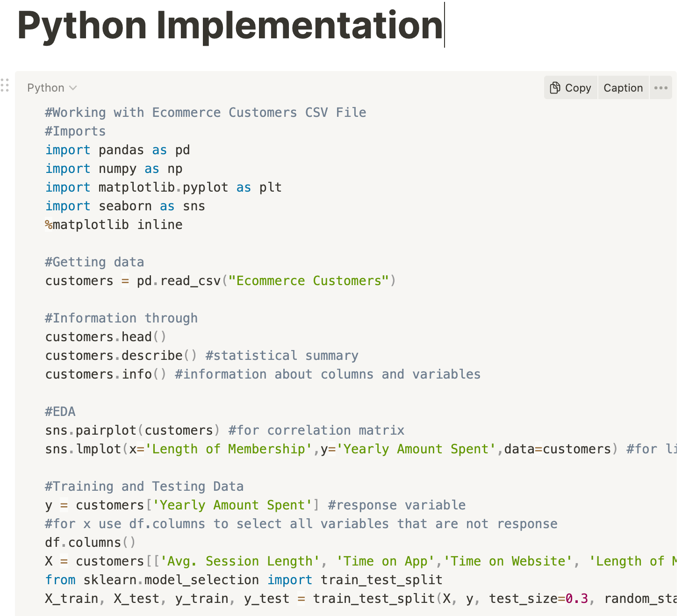Open the code block more options menu
The image size is (689, 616).
coord(660,88)
